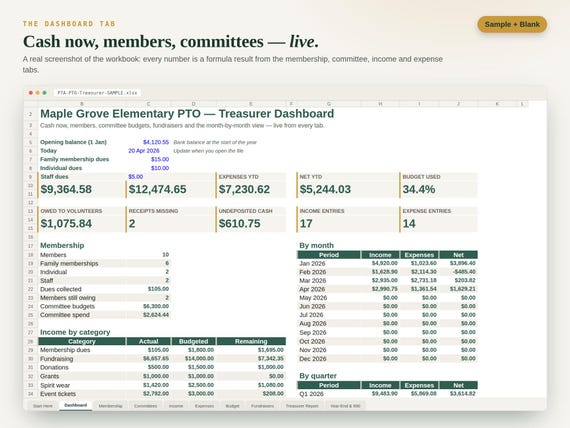Go to the Income sheet tab
Image resolution: width=570 pixels, height=428 pixels.
point(176,406)
